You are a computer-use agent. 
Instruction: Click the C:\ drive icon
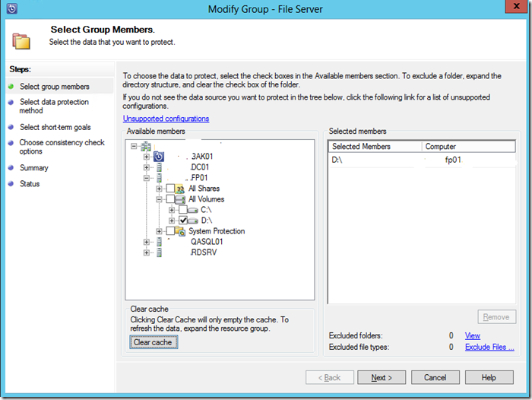[193, 210]
